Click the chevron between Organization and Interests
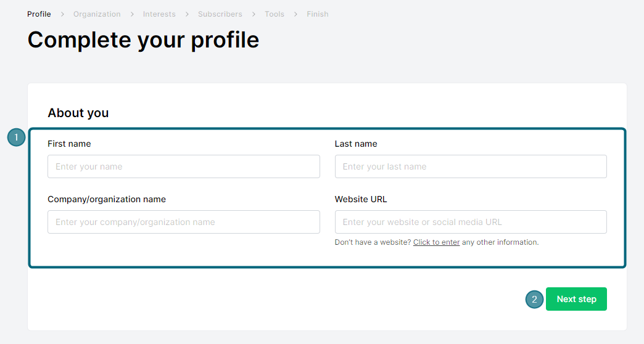 point(132,14)
